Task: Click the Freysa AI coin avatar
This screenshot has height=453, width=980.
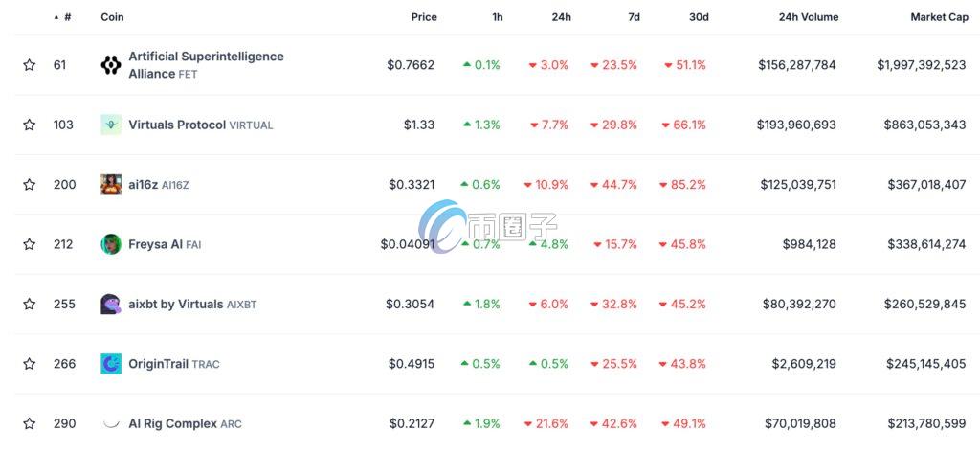Action: click(x=111, y=244)
